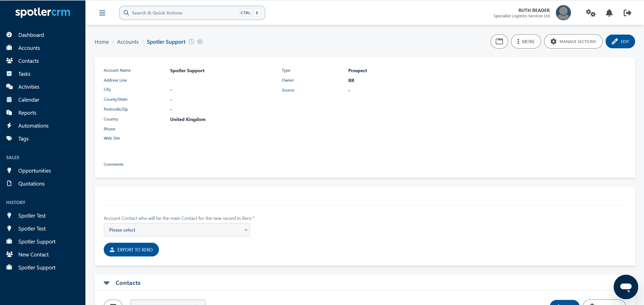The width and height of the screenshot is (644, 305).
Task: Open the live chat bubble widget
Action: pos(626,287)
